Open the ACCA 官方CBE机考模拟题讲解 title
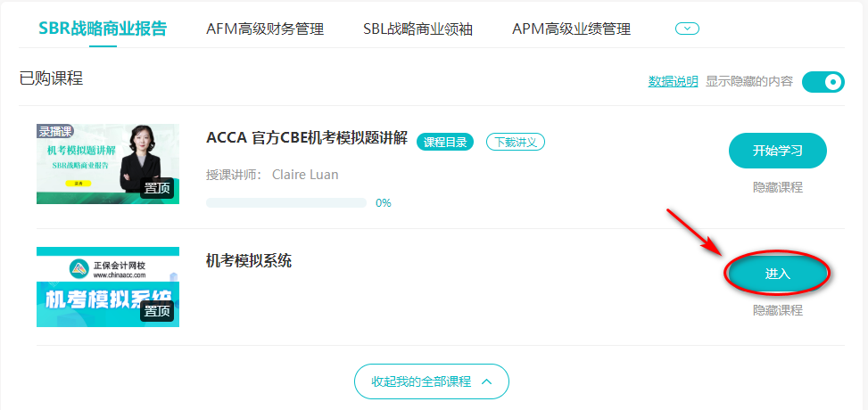 [x=307, y=137]
